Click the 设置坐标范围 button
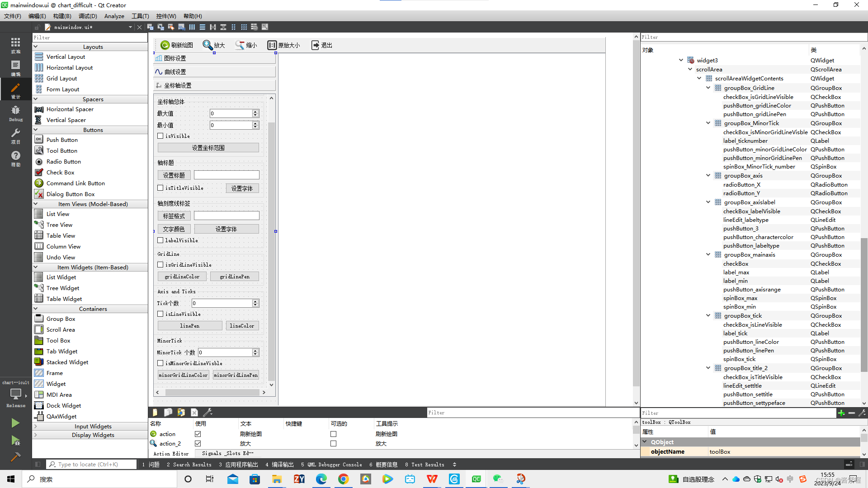Image resolution: width=868 pixels, height=488 pixels. pyautogui.click(x=208, y=148)
